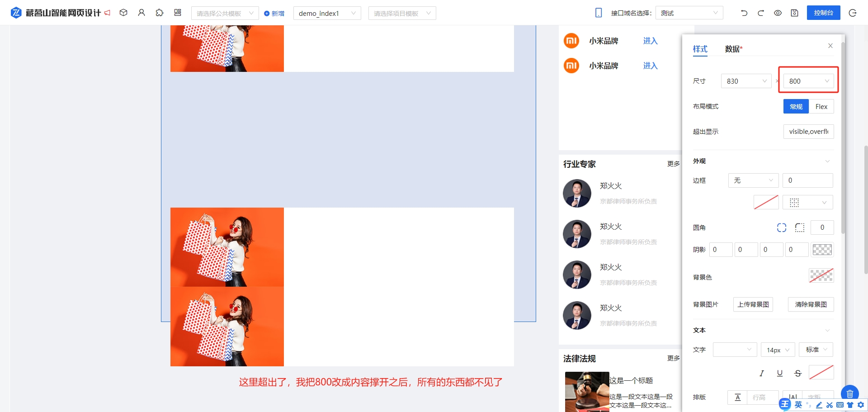868x412 pixels.
Task: Toggle strikethrough text style
Action: click(x=798, y=373)
